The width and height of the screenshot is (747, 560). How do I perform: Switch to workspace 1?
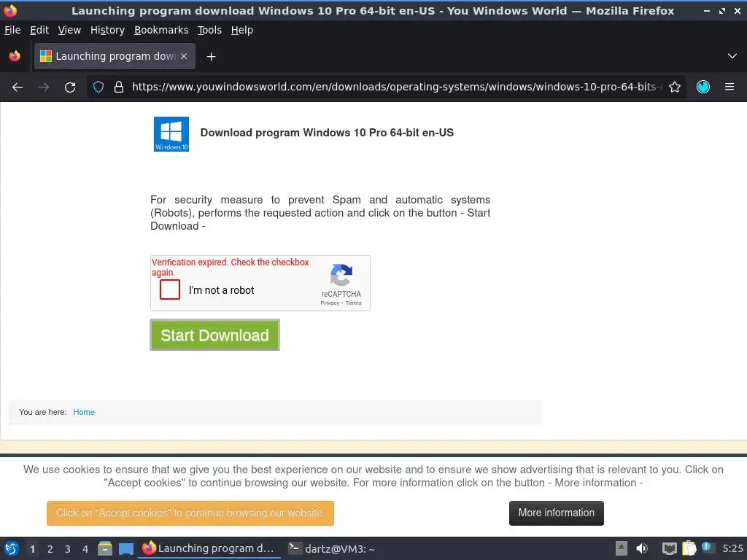point(32,549)
